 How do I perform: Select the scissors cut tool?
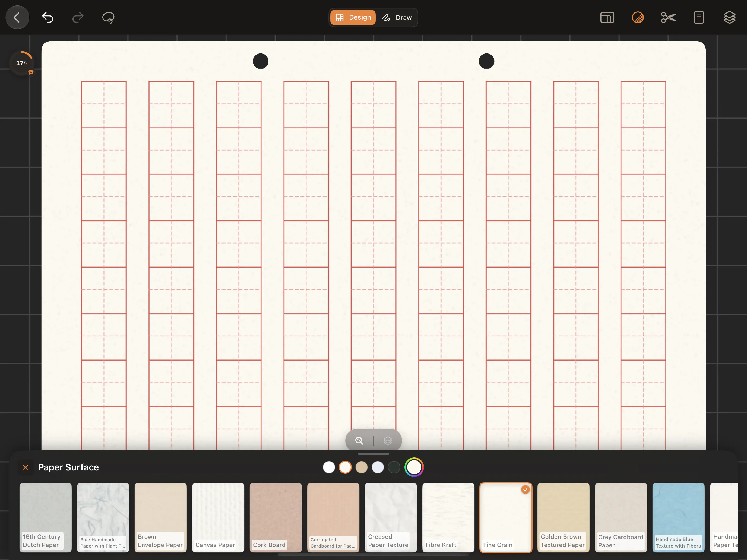(x=668, y=17)
